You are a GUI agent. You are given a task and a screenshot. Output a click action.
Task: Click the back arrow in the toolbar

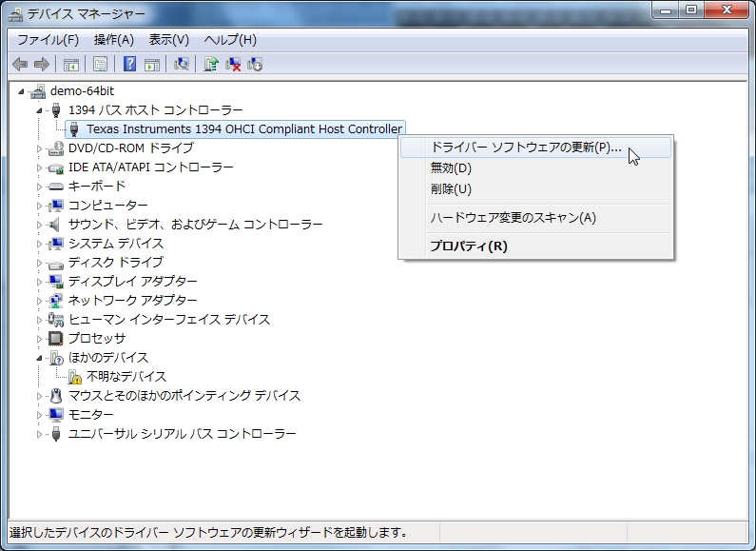(x=20, y=65)
